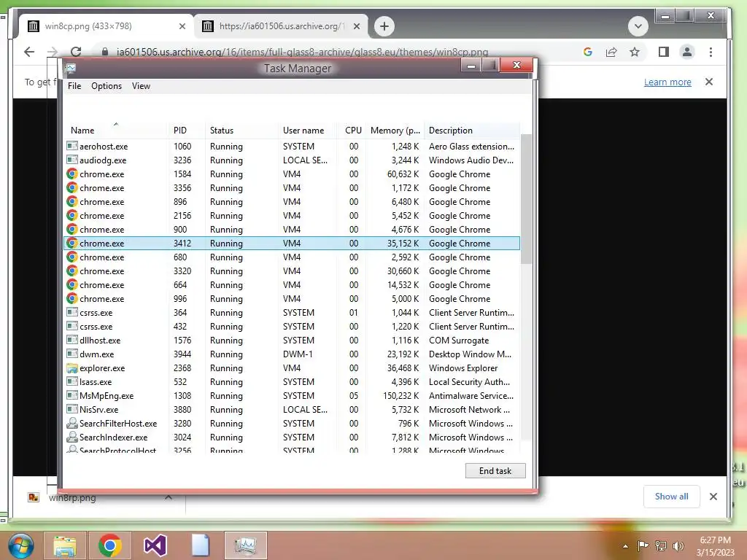Click the Antimalware Service description
The width and height of the screenshot is (747, 560).
pyautogui.click(x=471, y=396)
